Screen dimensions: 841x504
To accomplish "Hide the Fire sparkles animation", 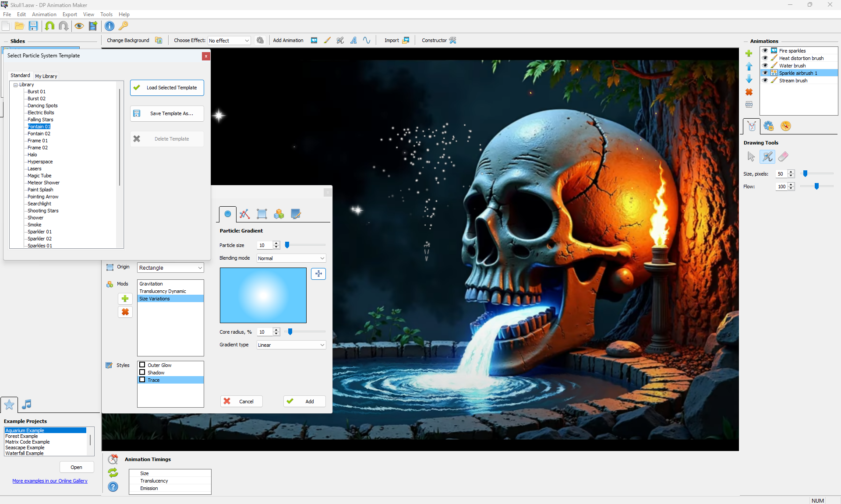I will (x=765, y=51).
